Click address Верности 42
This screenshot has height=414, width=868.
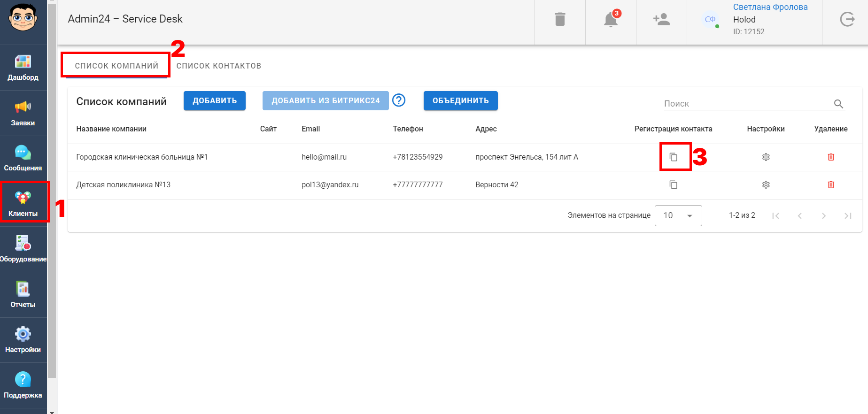(x=497, y=185)
